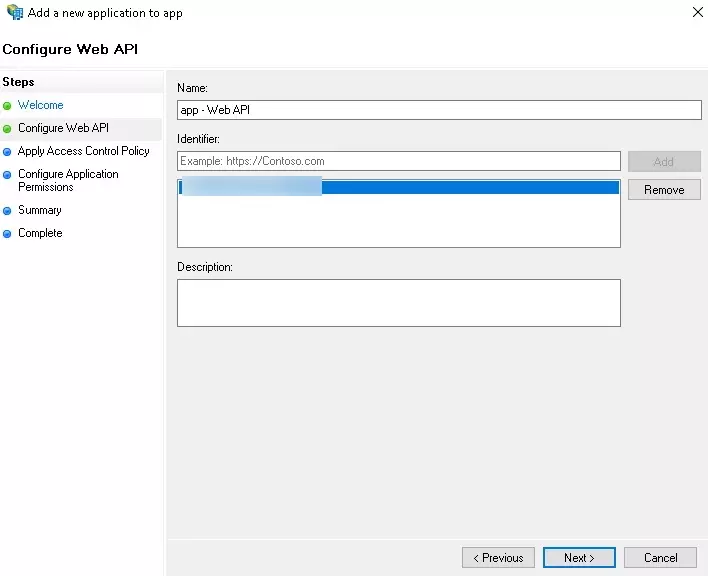Select the Configure Application Permissions step text
Image resolution: width=708 pixels, height=576 pixels.
[68, 180]
